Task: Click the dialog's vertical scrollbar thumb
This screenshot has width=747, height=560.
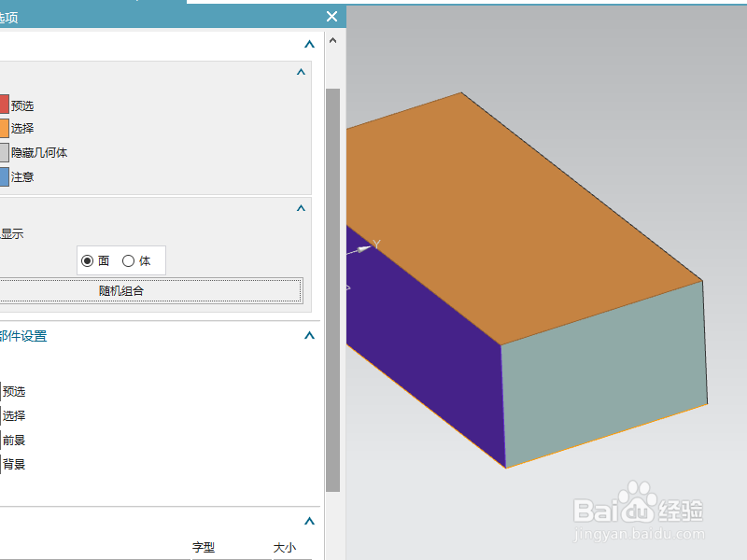Action: point(333,290)
